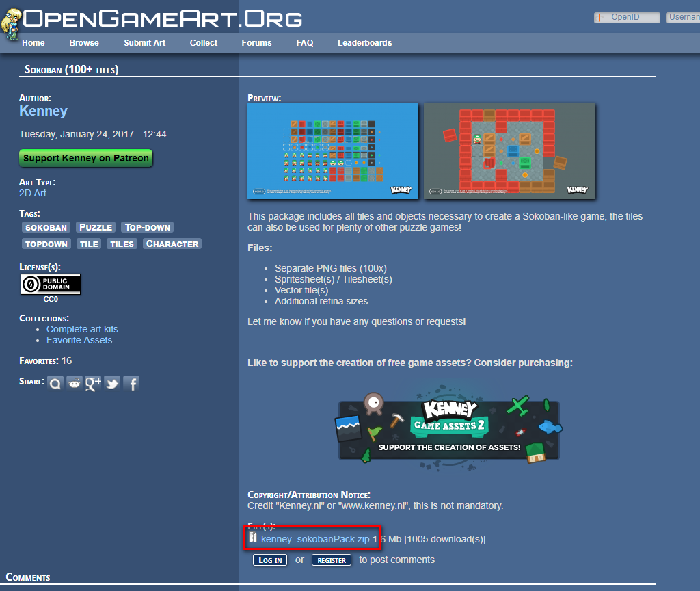The width and height of the screenshot is (700, 591).
Task: Select the Topdown tag
Action: coord(46,244)
